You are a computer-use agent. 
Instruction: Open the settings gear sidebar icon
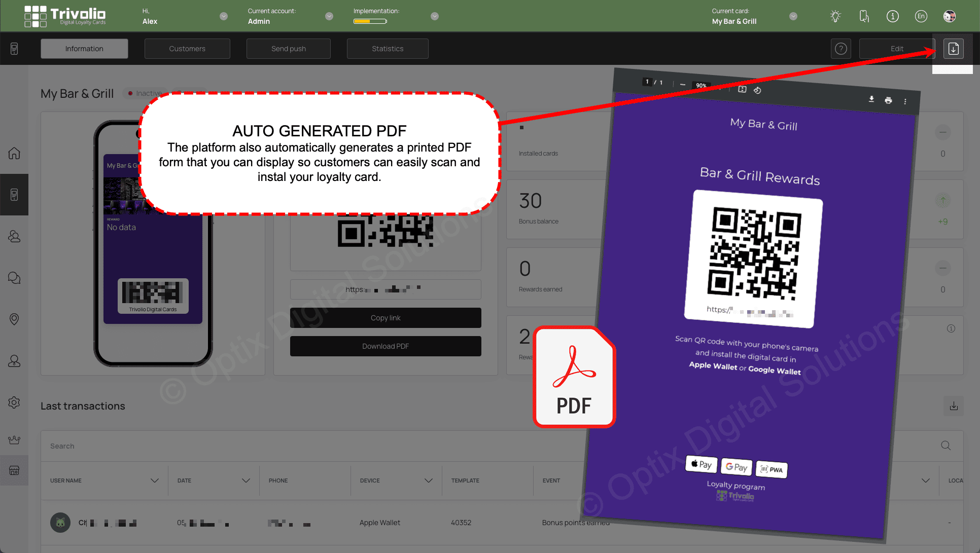click(x=14, y=402)
